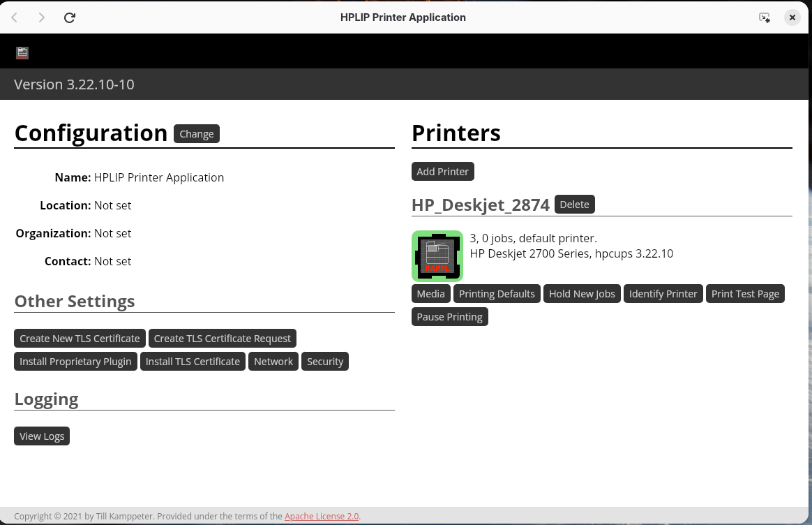View Logs under Logging
The image size is (812, 525).
[x=42, y=436]
